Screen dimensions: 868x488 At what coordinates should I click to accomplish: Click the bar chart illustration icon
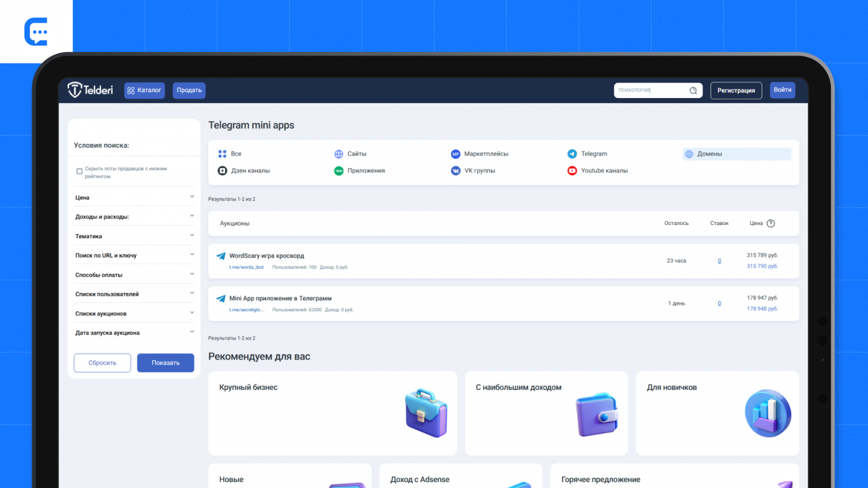pos(768,413)
